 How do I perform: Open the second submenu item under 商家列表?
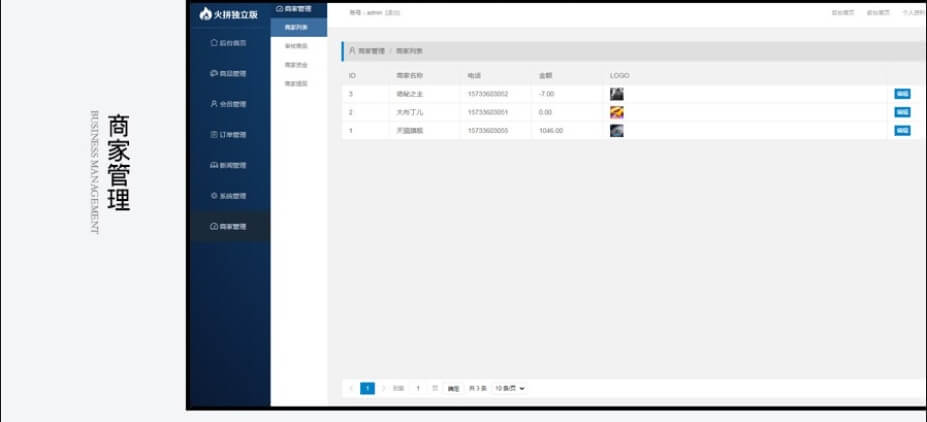click(x=296, y=46)
